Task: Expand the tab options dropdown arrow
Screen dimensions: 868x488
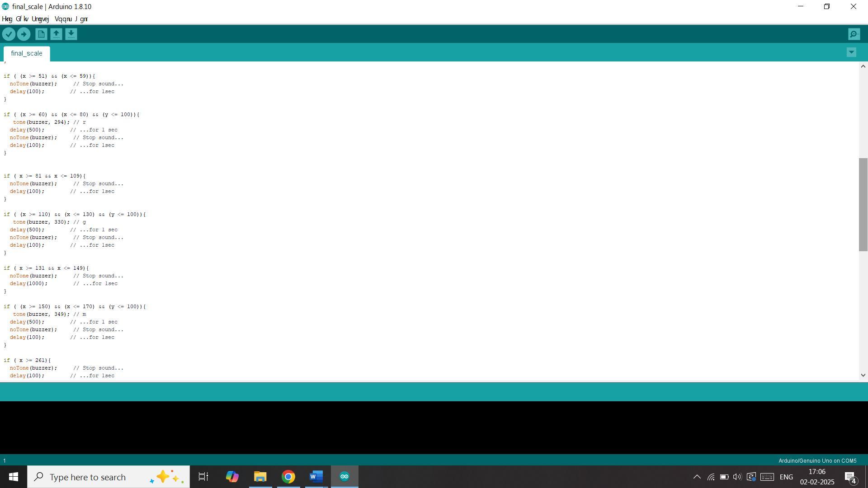Action: pyautogui.click(x=851, y=52)
